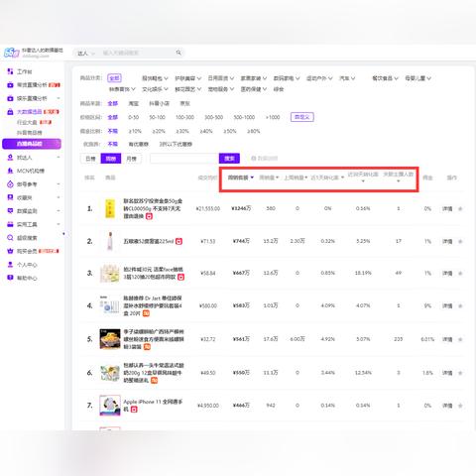Filter product source by 京东
Screen dimensions: 476x476
coord(184,103)
